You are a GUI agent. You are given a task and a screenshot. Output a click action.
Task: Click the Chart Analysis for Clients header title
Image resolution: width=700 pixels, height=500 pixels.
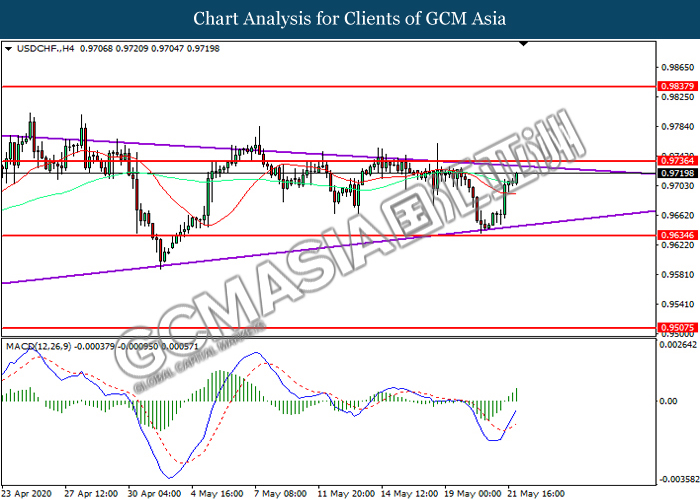coord(350,19)
